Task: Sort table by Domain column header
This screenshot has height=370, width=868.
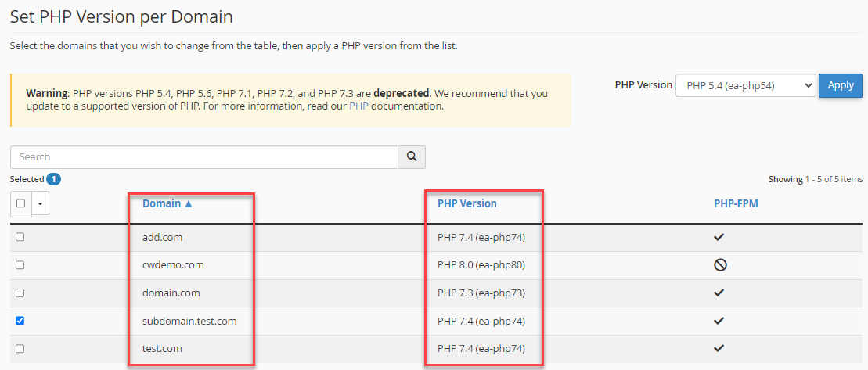Action: pyautogui.click(x=167, y=203)
